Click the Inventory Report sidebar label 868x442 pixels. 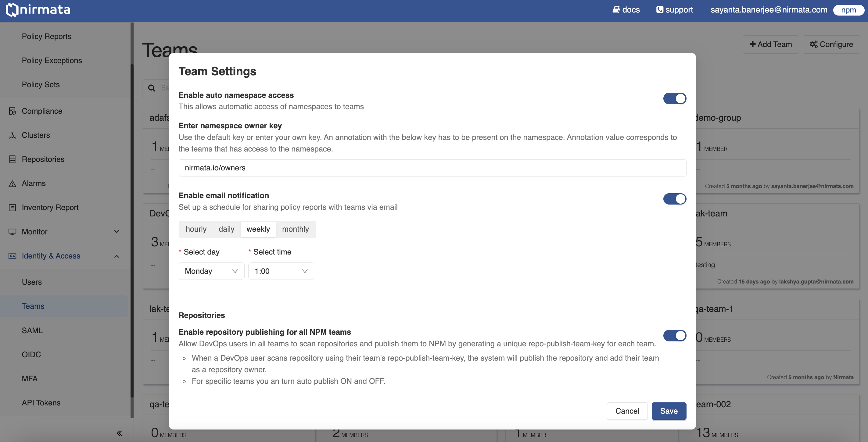(50, 208)
